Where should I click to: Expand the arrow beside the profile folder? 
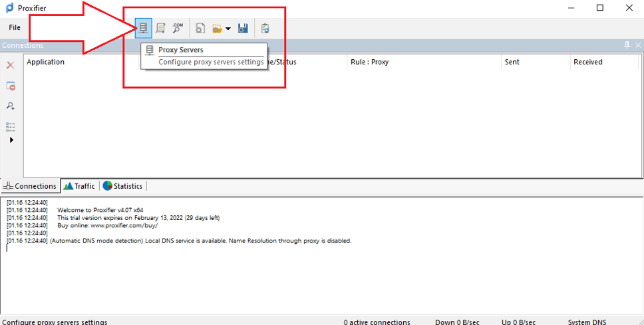[x=228, y=29]
